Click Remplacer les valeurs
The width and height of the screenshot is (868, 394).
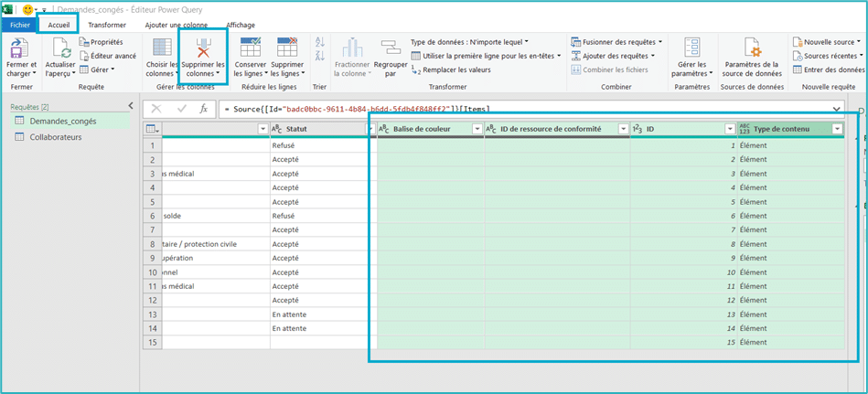point(451,69)
